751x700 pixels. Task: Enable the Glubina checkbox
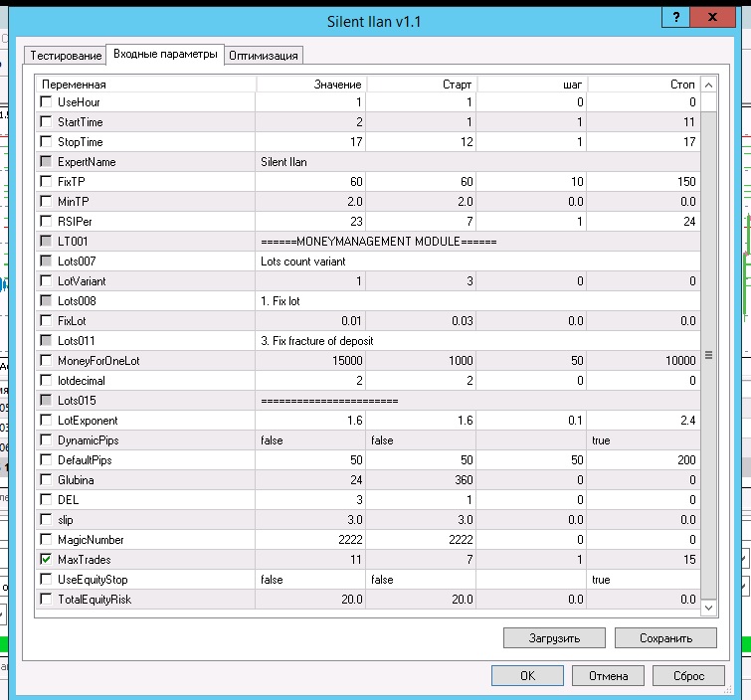click(46, 479)
